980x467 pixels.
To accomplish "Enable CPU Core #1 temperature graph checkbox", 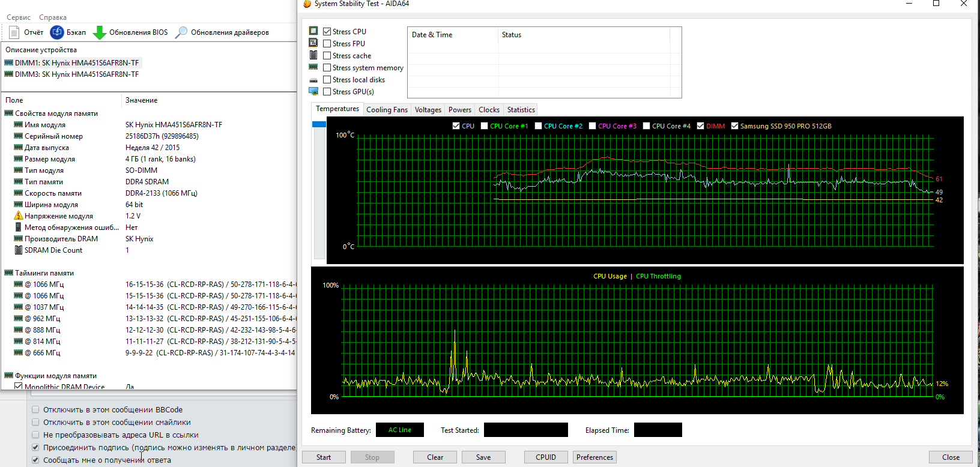I will [x=484, y=126].
